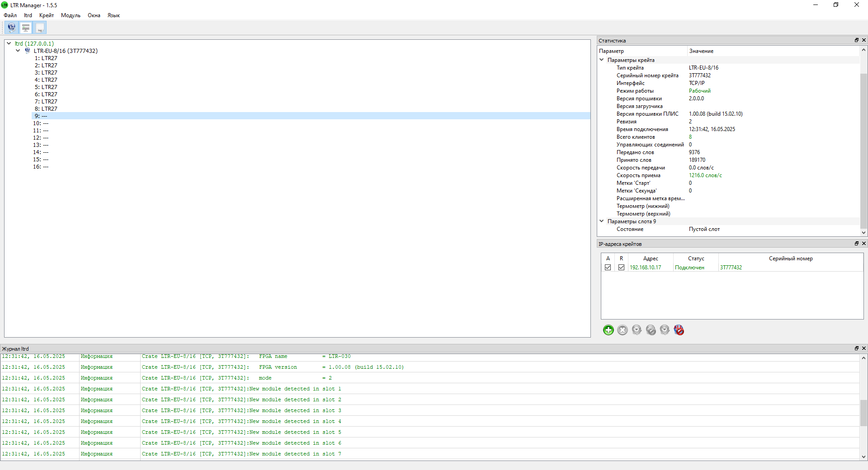Click the Адрес column header
Screen dimensions: 868x470
pos(651,258)
